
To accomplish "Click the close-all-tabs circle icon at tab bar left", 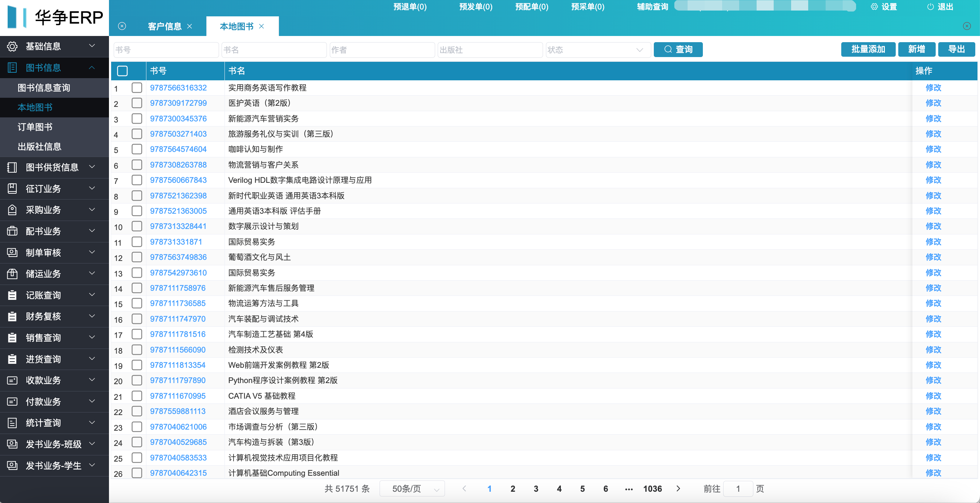I will (122, 26).
